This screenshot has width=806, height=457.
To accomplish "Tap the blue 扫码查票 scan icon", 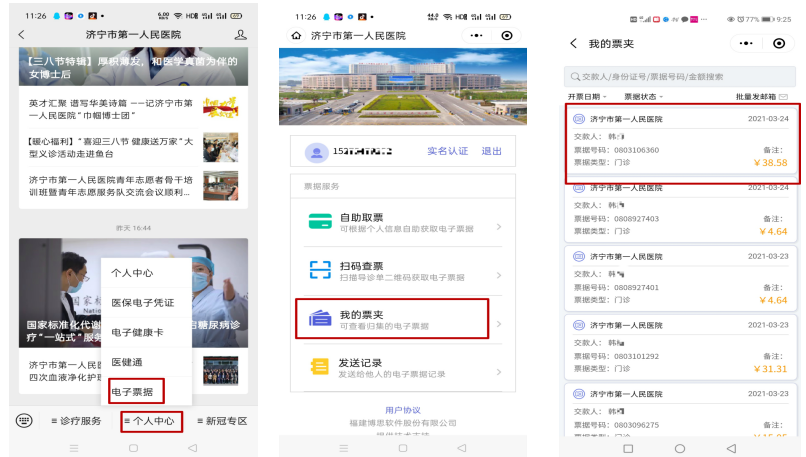I will tap(320, 271).
